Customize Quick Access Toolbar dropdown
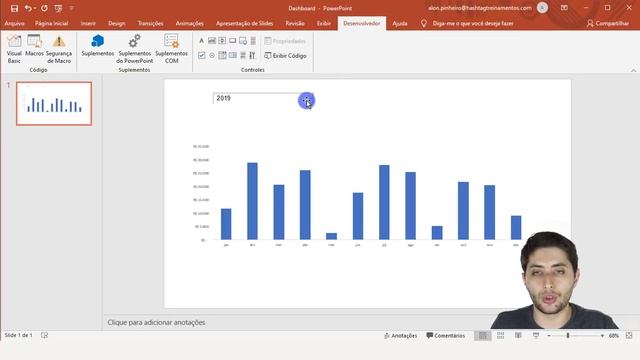Image resolution: width=640 pixels, height=360 pixels. pos(71,8)
